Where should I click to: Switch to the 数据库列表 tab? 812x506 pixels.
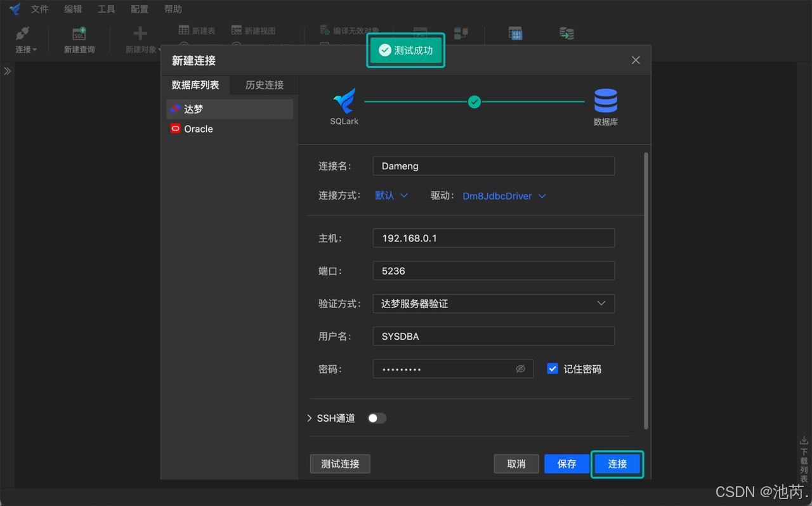click(195, 85)
